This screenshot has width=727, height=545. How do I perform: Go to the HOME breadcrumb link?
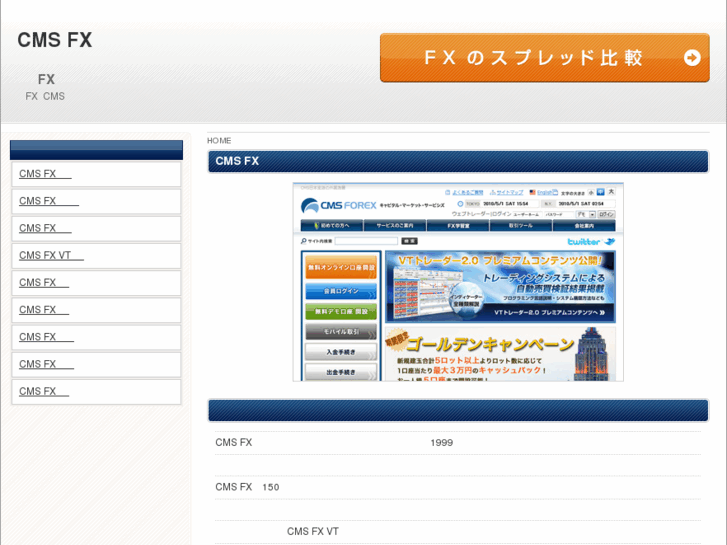[x=219, y=141]
